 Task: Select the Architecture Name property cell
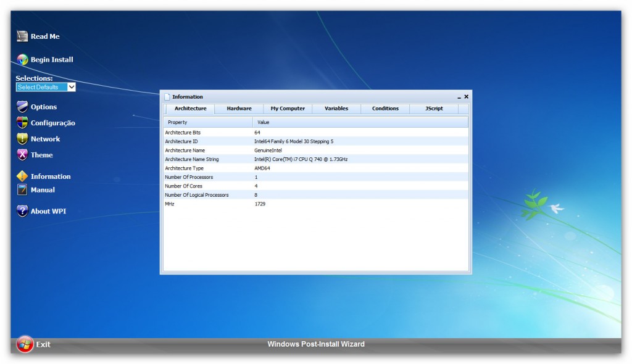click(185, 151)
